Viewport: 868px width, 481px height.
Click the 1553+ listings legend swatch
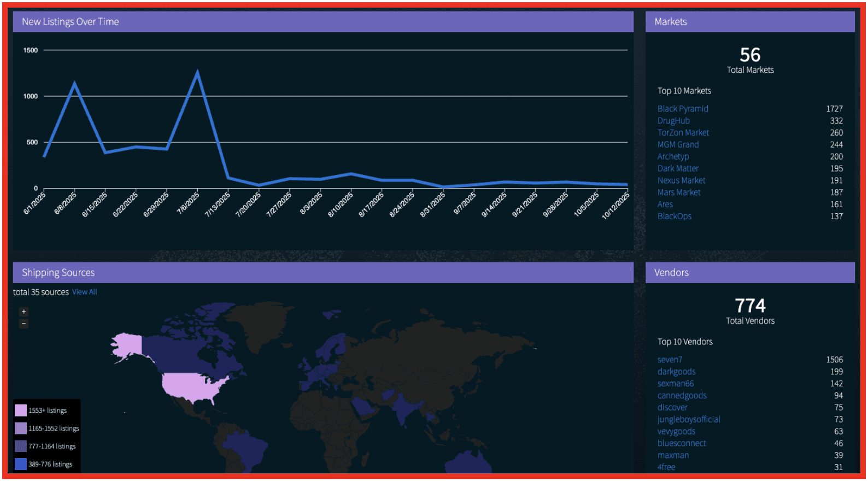[21, 410]
